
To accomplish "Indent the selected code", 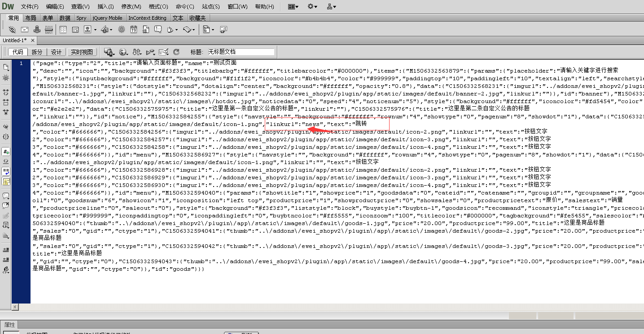I will tap(6, 250).
